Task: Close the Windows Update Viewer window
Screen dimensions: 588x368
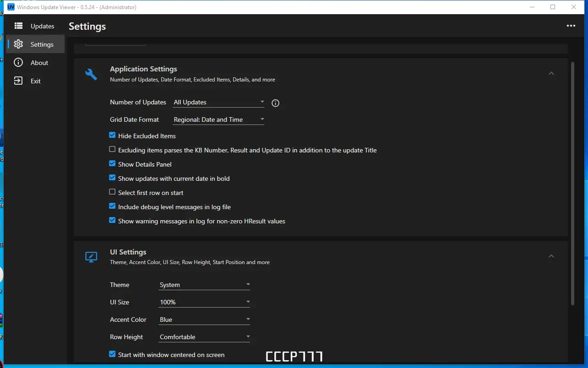Action: 574,7
